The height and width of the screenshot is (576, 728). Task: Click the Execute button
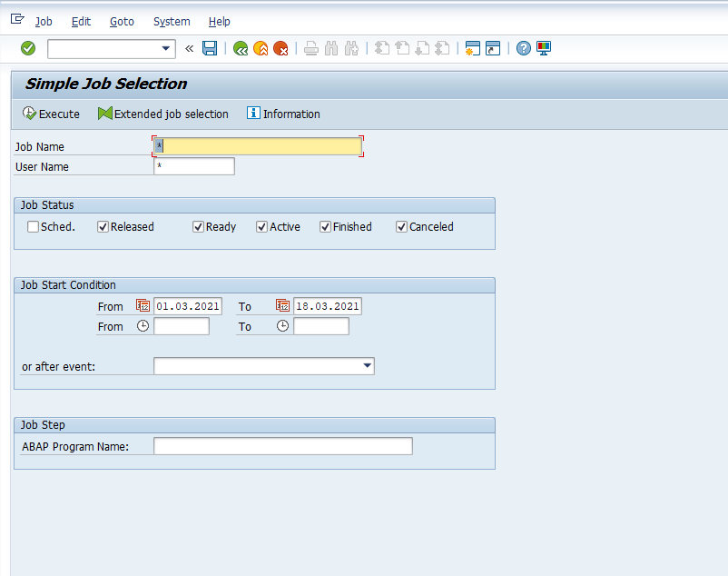coord(51,114)
